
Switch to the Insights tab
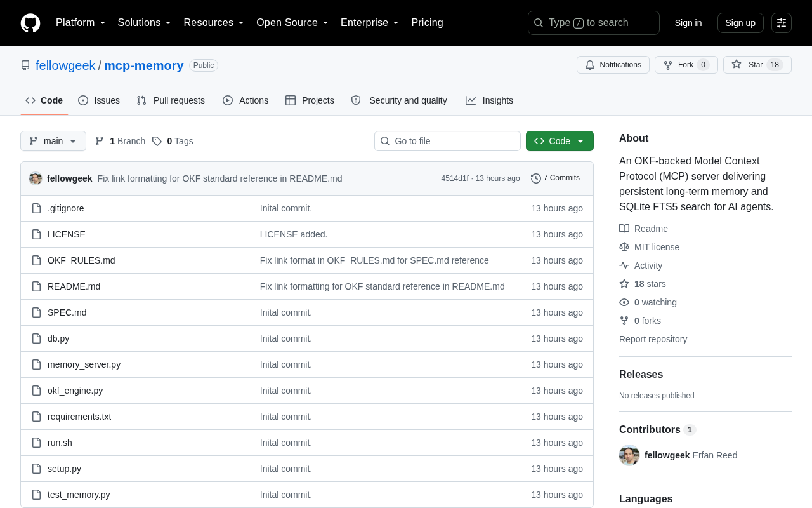point(489,100)
